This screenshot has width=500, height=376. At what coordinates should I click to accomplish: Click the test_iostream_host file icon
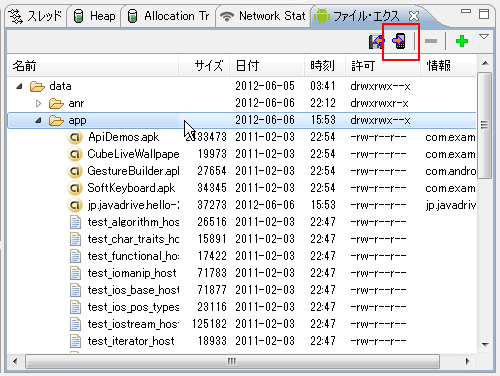75,324
